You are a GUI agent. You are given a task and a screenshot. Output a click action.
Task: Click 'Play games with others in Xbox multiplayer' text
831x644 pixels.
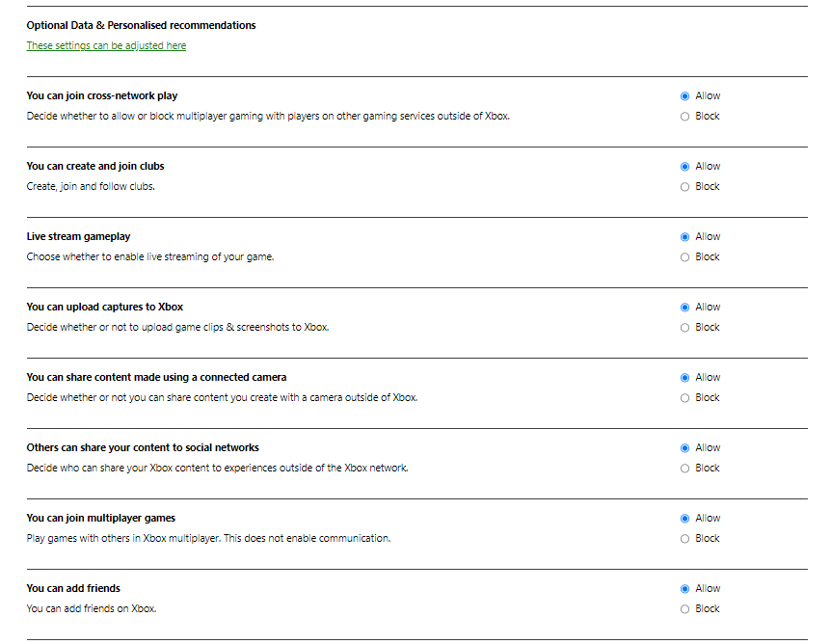(x=208, y=539)
